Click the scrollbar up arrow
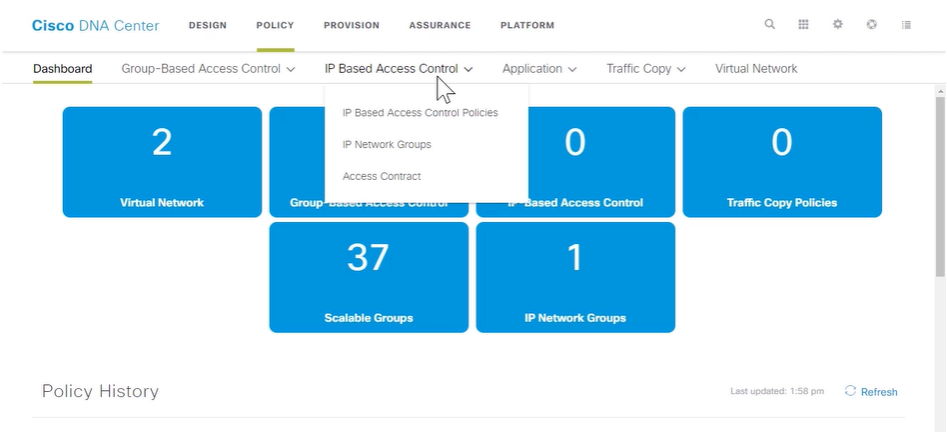This screenshot has width=947, height=432. [941, 90]
